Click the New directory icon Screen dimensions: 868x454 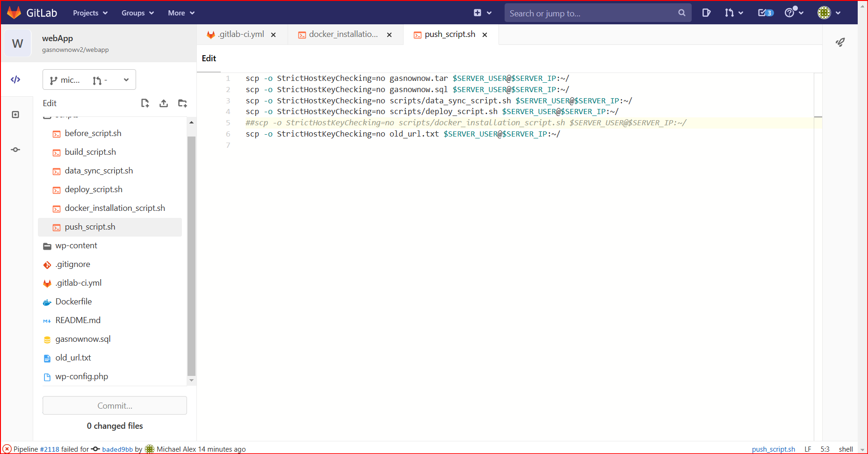tap(182, 103)
